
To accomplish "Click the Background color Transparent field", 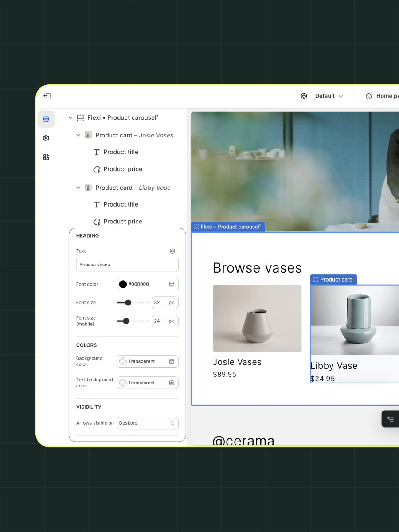I will click(x=147, y=361).
